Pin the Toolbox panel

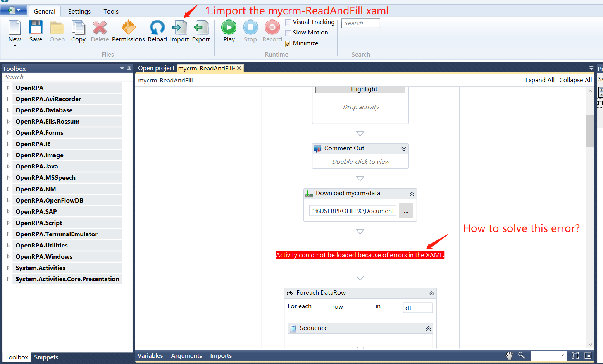pos(129,69)
